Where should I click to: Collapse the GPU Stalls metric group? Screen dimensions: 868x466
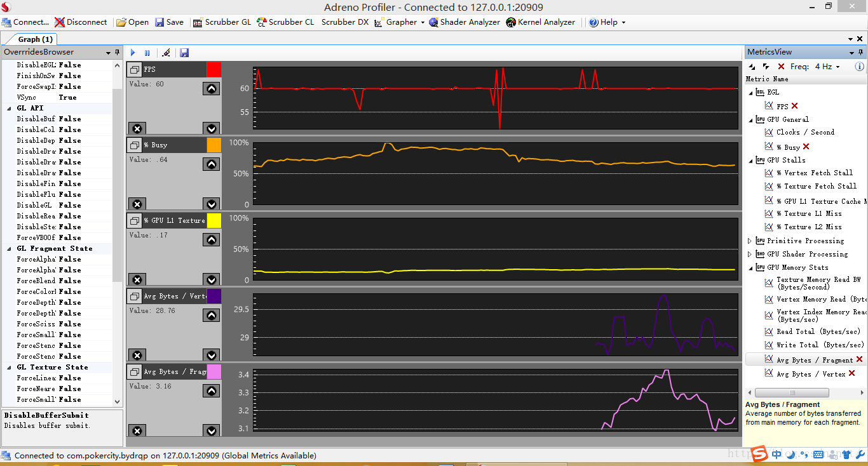pyautogui.click(x=750, y=160)
